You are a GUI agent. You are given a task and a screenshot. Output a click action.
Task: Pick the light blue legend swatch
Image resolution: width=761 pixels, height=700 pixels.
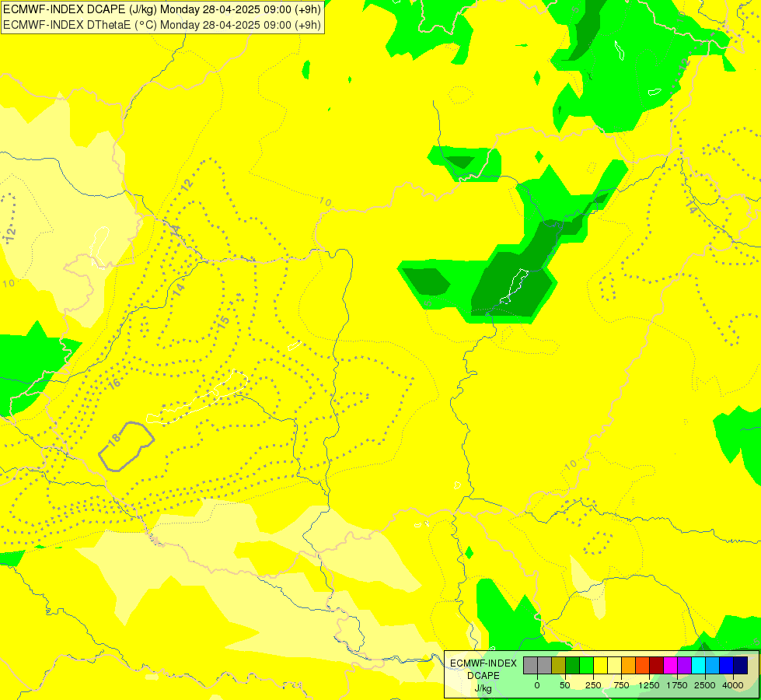(x=713, y=665)
